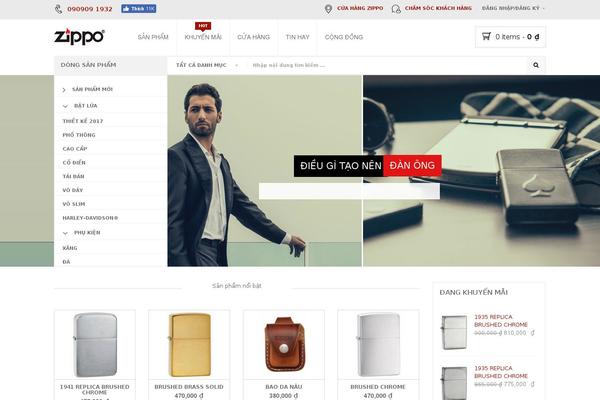The image size is (600, 400).
Task: Click the search magnifier icon
Action: point(536,65)
